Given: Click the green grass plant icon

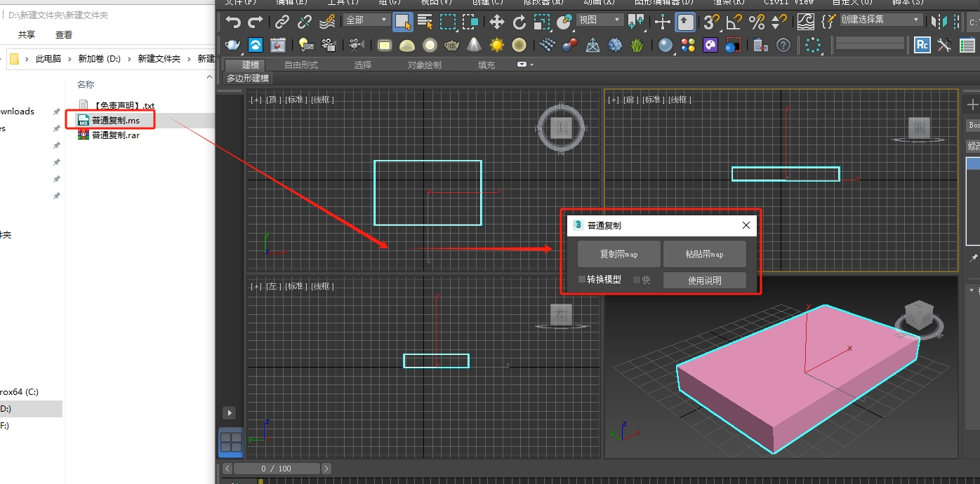Looking at the screenshot, I should point(637,46).
